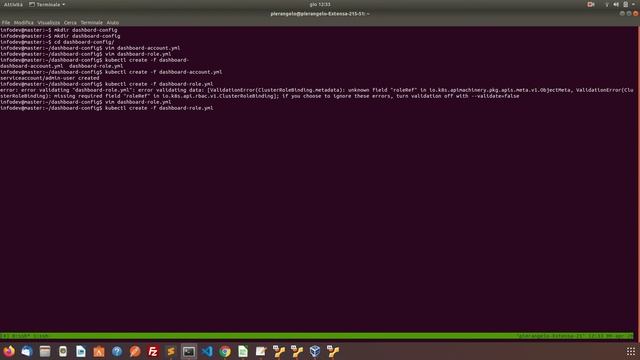Open LibreOffice Writer from the dock
640x360 pixels.
[x=81, y=351]
